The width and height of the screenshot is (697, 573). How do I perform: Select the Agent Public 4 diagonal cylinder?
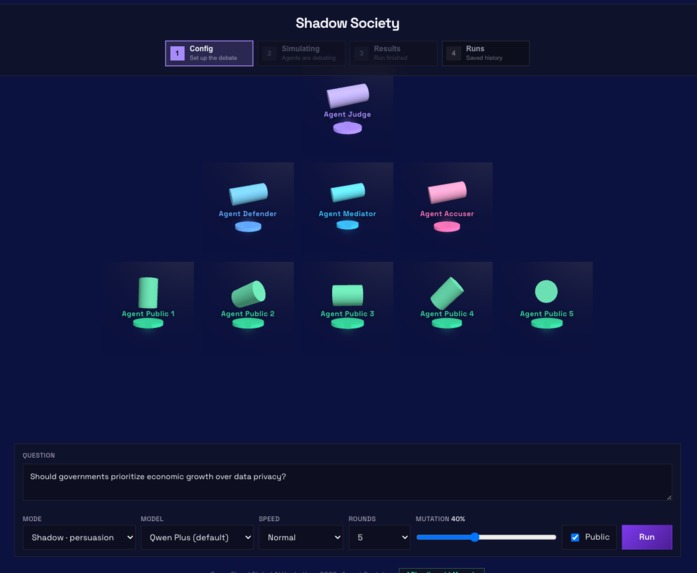point(447,293)
